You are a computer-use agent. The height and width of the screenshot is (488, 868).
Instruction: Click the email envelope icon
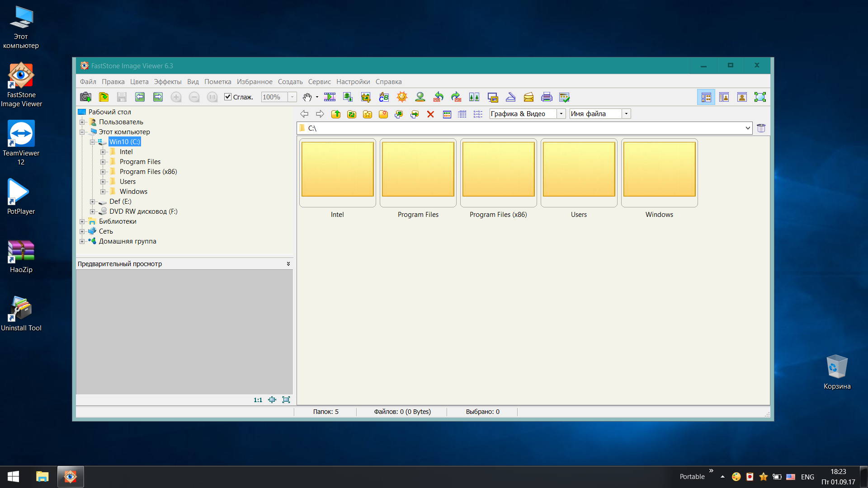tap(528, 97)
